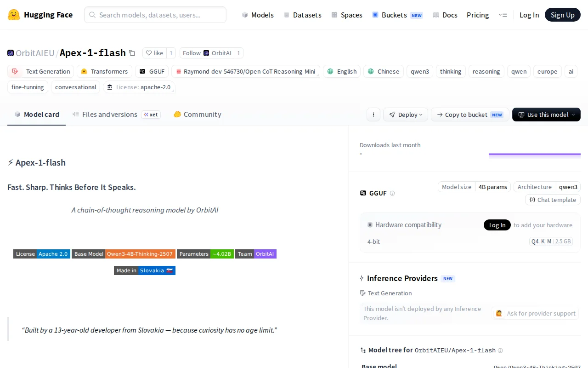Open the Pricing page

(x=478, y=15)
